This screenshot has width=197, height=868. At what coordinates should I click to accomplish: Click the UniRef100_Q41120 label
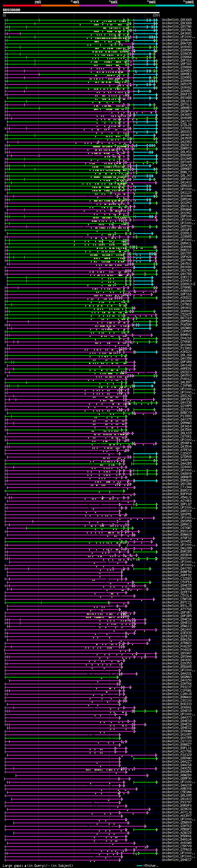click(x=177, y=193)
